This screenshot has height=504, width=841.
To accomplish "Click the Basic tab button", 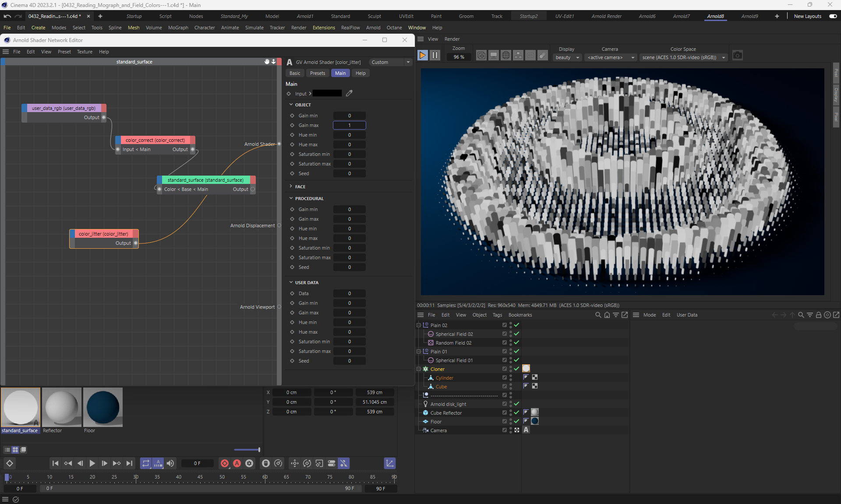I will coord(295,73).
